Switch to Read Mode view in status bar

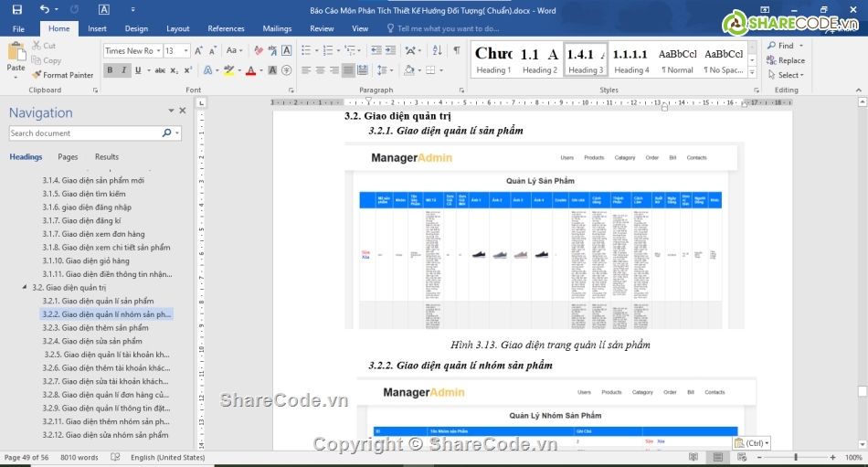693,457
